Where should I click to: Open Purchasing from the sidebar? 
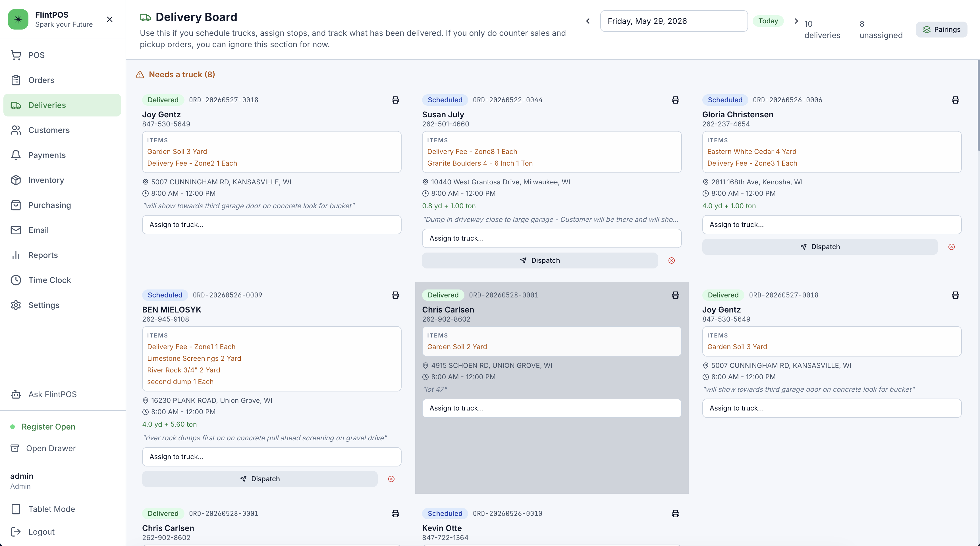62,205
